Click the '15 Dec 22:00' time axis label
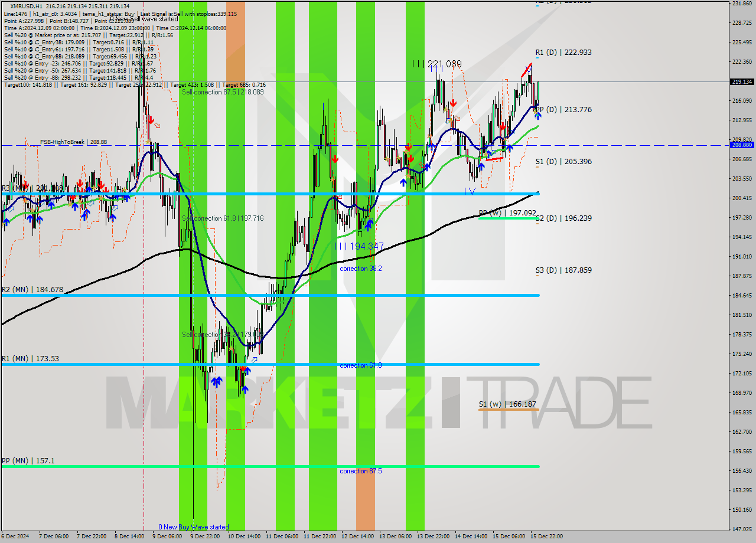 (546, 537)
